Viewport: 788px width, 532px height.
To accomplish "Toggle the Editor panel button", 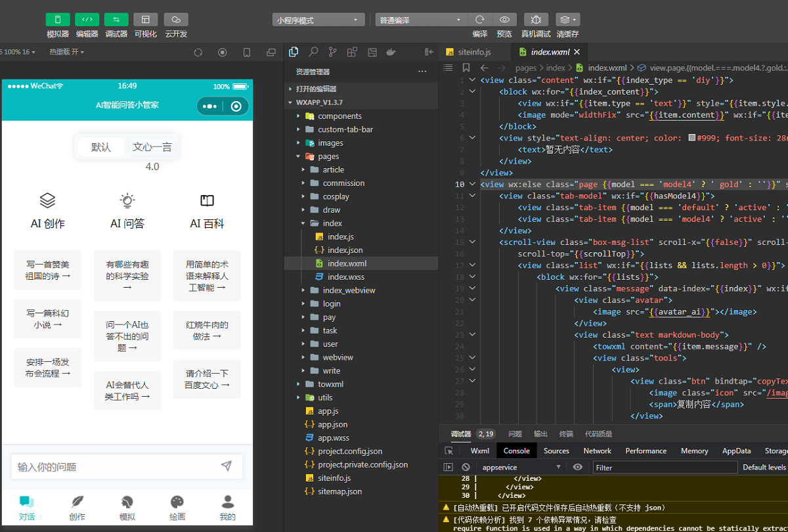I will (87, 20).
